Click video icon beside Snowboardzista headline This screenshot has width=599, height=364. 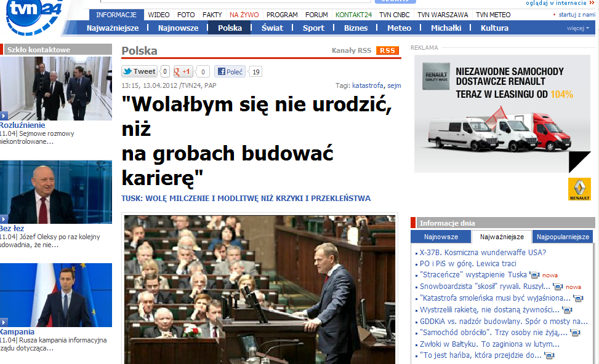pyautogui.click(x=558, y=286)
